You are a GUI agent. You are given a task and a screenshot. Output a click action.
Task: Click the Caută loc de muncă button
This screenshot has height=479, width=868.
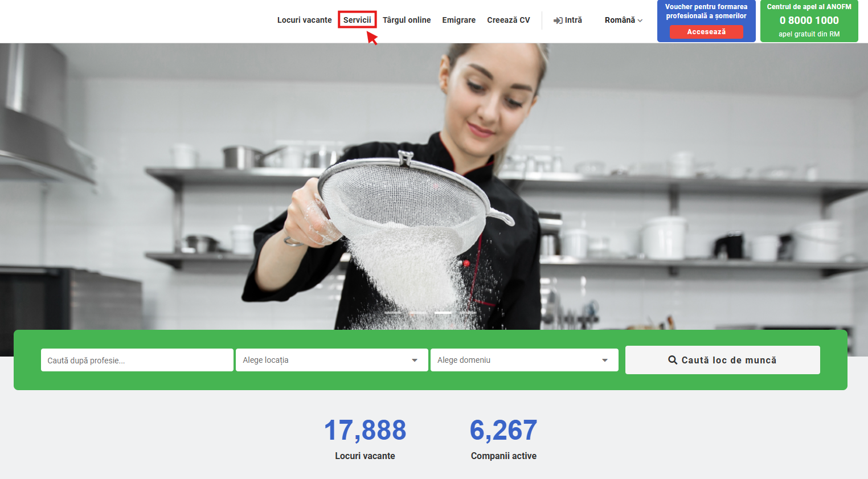(722, 360)
